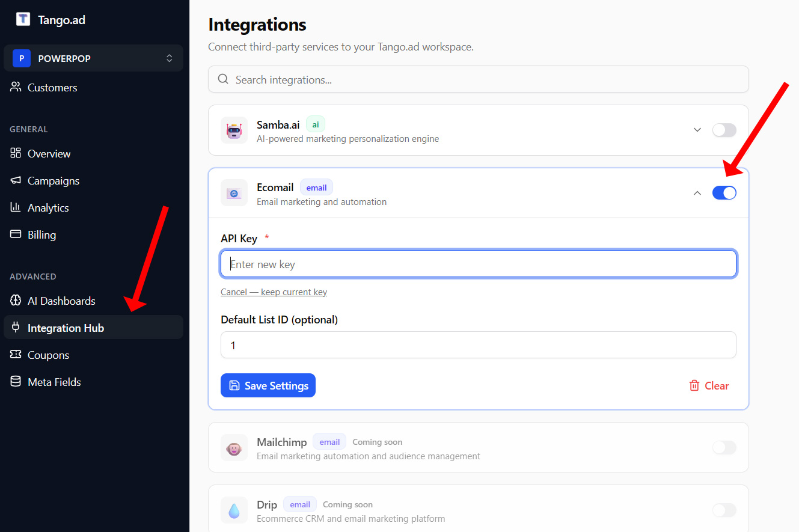The width and height of the screenshot is (799, 532).
Task: Click the Integration Hub plug icon
Action: 16,328
